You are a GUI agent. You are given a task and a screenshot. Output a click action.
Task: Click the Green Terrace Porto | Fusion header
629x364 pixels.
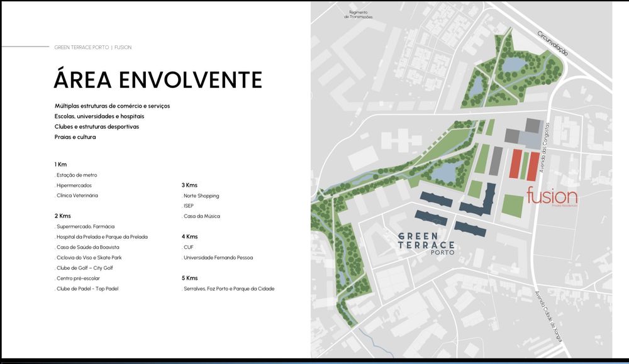93,47
